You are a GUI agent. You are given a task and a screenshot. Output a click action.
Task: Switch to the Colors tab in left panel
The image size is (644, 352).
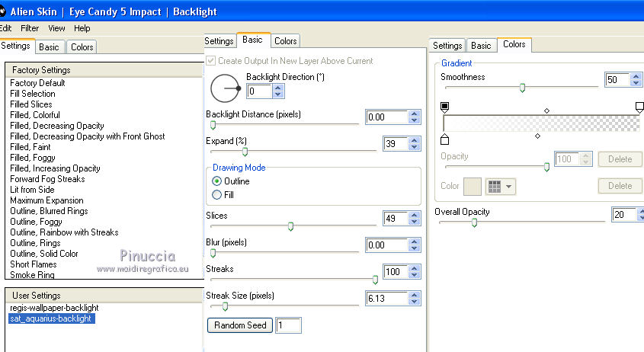coord(82,47)
